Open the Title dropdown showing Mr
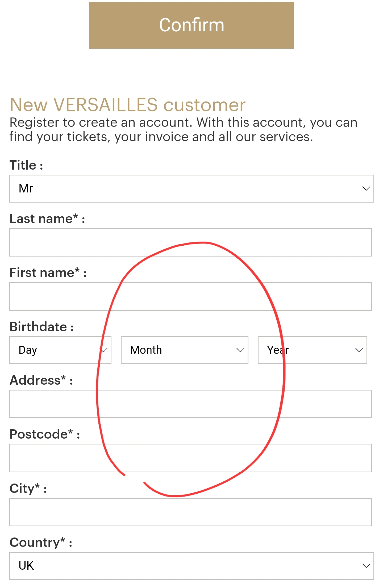The height and width of the screenshot is (588, 383). click(191, 188)
